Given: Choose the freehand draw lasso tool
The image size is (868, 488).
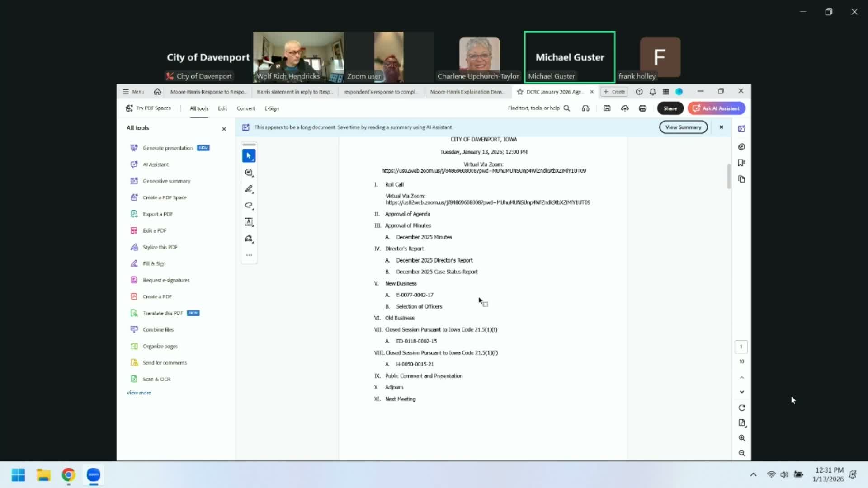Looking at the screenshot, I should tap(249, 206).
